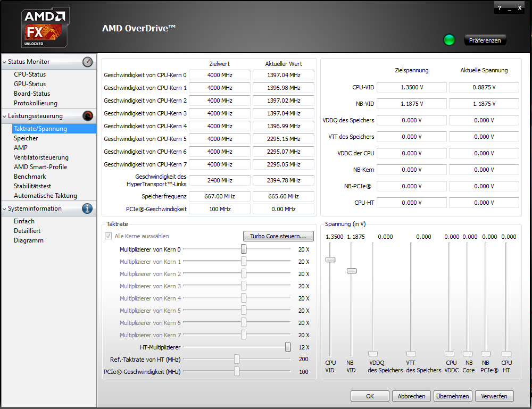532x409 pixels.
Task: Open the Stabilitätstest page
Action: tap(32, 186)
